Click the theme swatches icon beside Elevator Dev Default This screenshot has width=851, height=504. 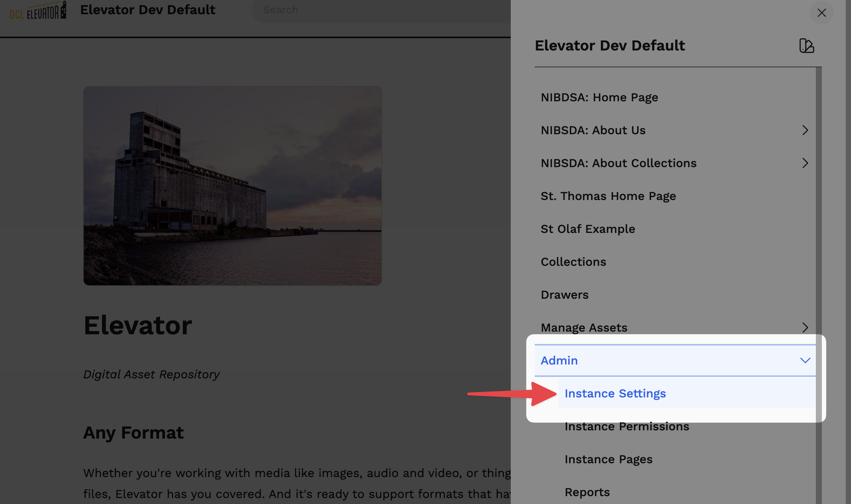click(807, 46)
